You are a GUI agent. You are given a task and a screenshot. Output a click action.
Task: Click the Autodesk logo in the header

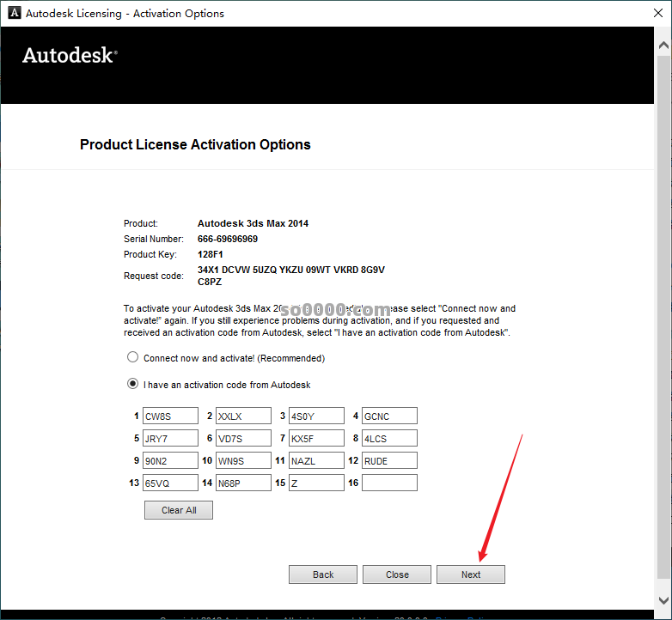[x=70, y=56]
